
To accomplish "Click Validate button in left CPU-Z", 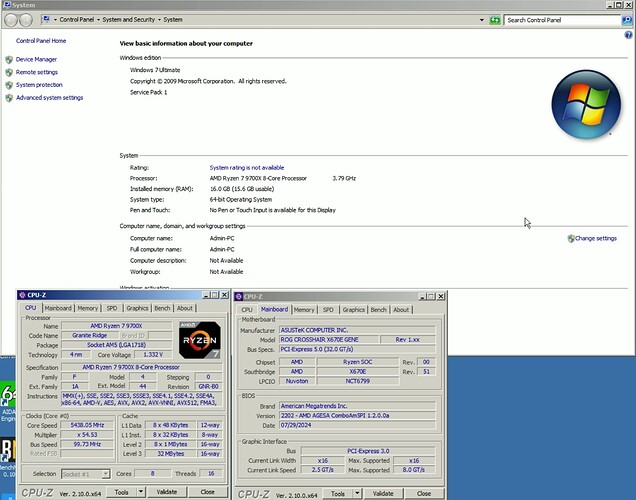I will coord(167,492).
